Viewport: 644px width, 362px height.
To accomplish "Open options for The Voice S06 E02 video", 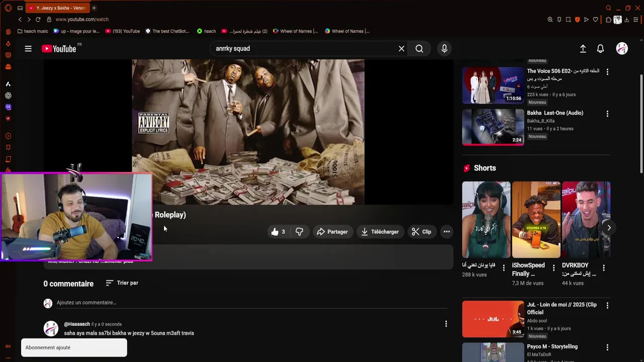I will tap(607, 72).
